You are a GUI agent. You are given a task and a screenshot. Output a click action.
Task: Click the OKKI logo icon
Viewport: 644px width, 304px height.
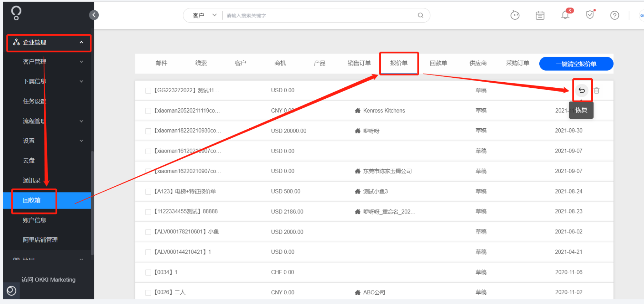tap(16, 13)
